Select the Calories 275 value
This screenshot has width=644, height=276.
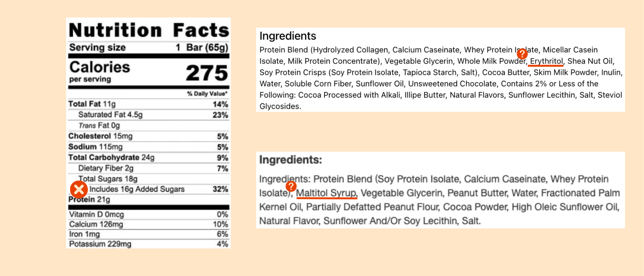tap(207, 72)
